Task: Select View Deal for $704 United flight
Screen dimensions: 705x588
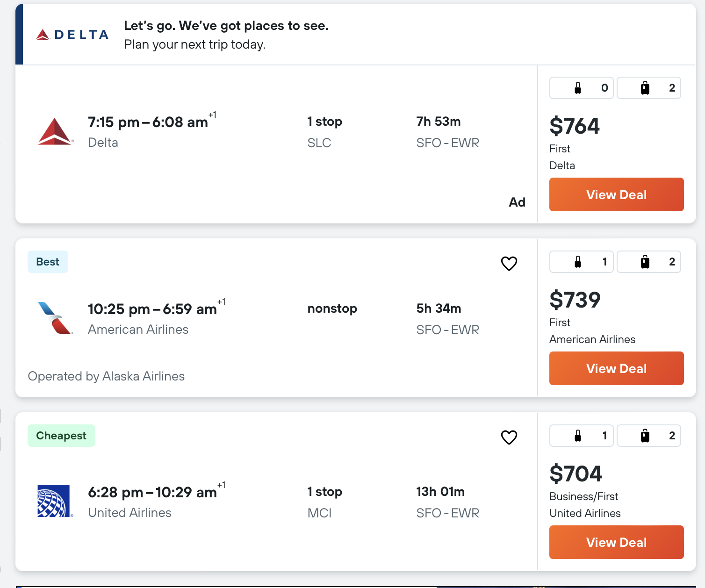Action: tap(616, 542)
